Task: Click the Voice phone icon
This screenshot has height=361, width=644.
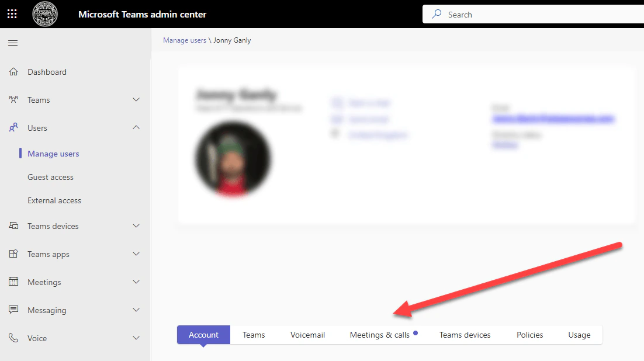Action: (13, 338)
